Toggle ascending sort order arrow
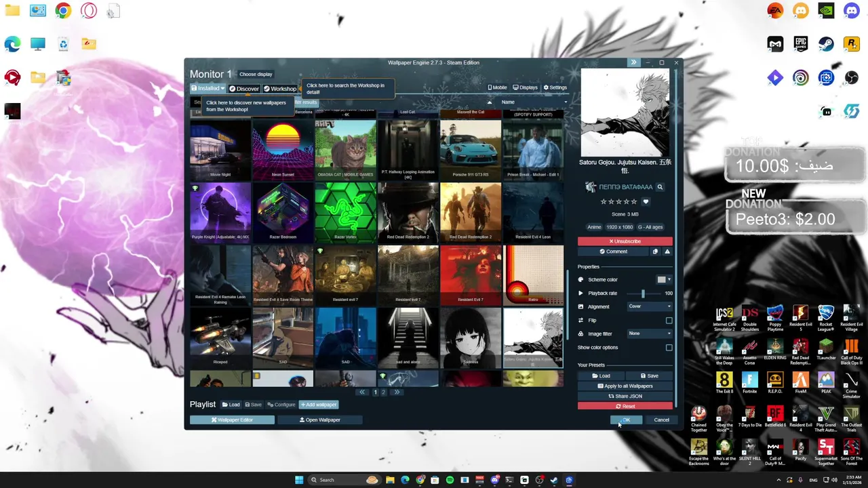 click(x=490, y=102)
